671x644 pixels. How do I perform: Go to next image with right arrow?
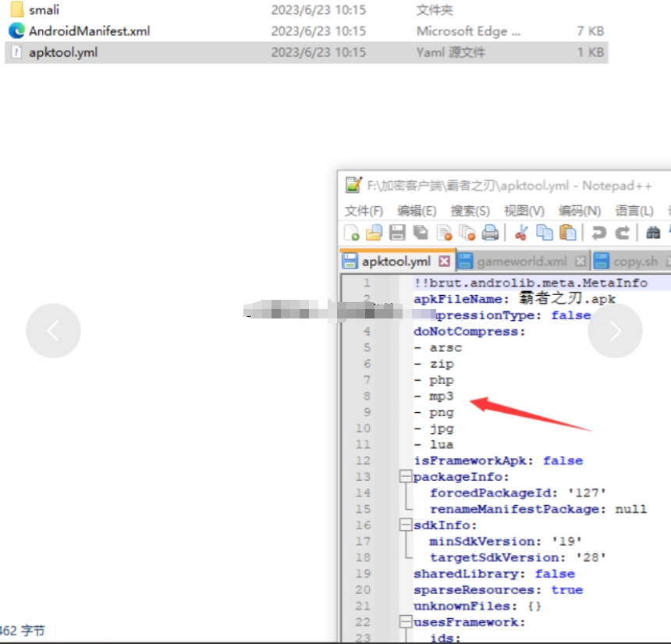pos(615,331)
